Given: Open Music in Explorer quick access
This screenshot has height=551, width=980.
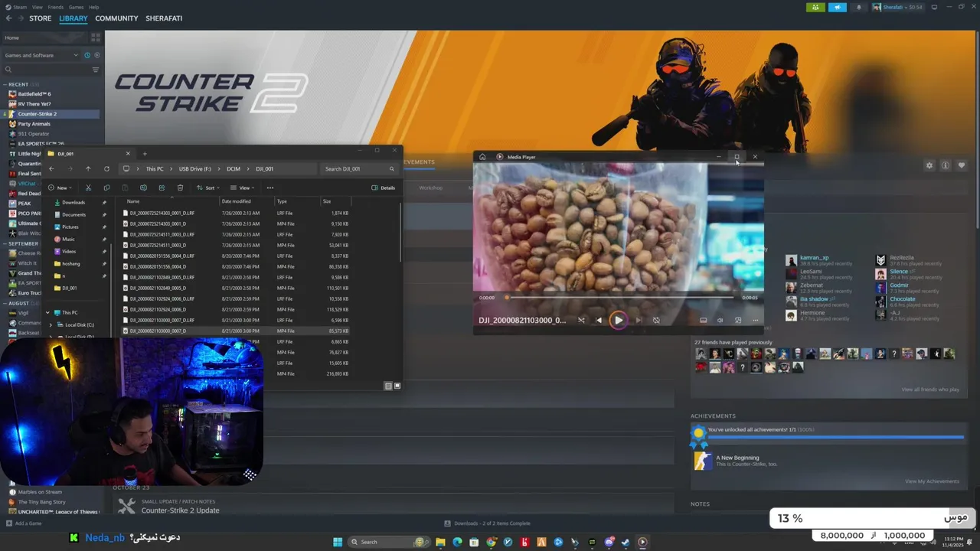Looking at the screenshot, I should click(68, 239).
